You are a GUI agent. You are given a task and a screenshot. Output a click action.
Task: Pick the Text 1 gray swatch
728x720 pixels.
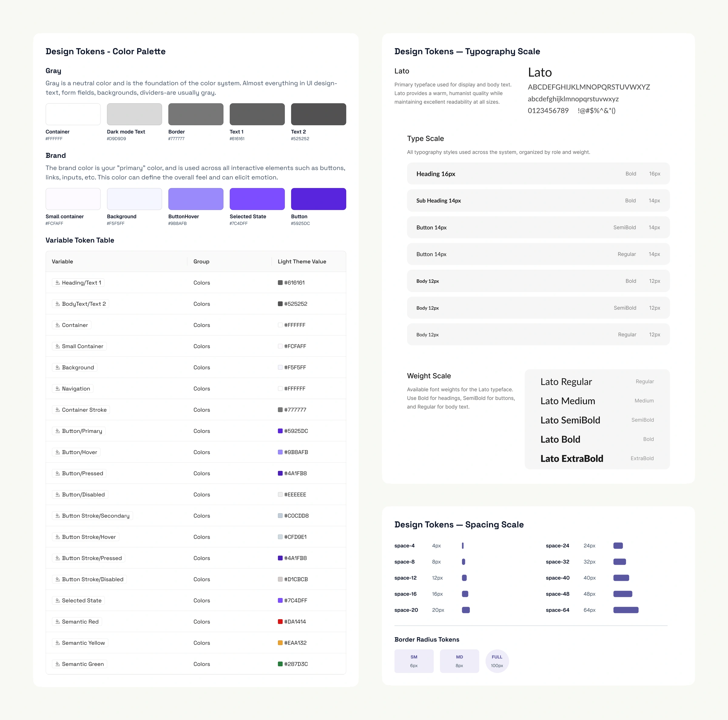(x=257, y=114)
